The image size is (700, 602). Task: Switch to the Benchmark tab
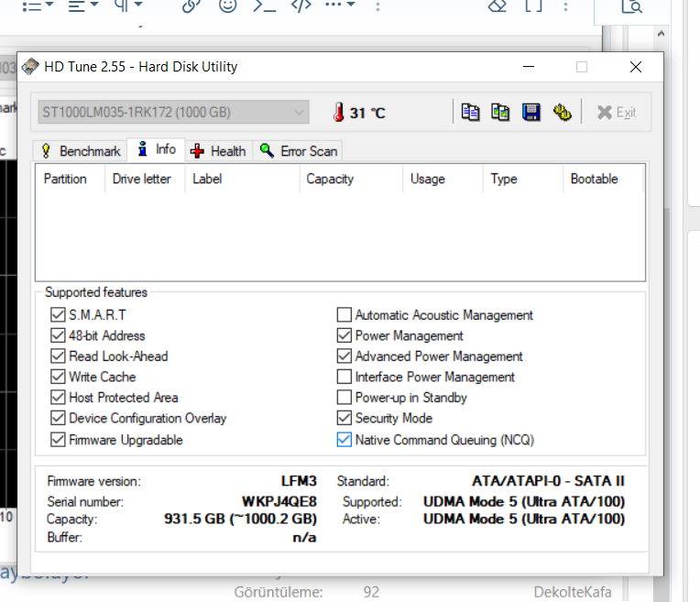click(81, 151)
